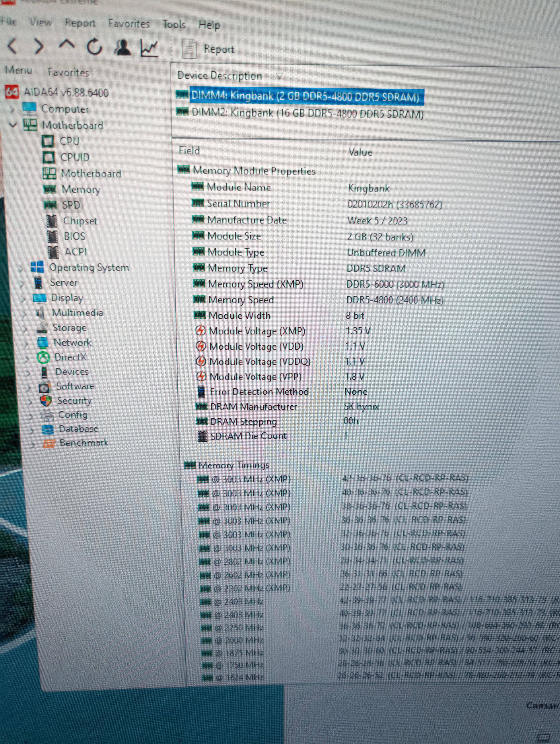The image size is (560, 744).
Task: Click the Refresh toolbar icon
Action: [94, 47]
